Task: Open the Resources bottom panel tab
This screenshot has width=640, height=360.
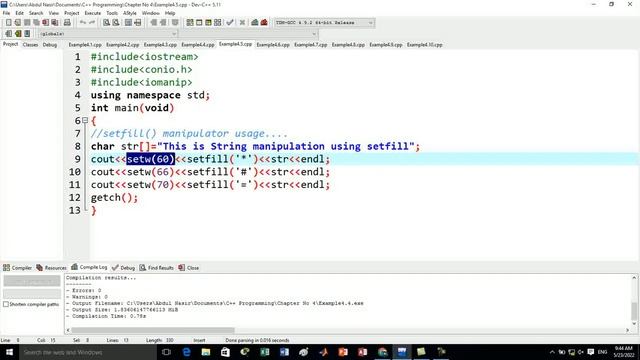Action: [x=51, y=268]
